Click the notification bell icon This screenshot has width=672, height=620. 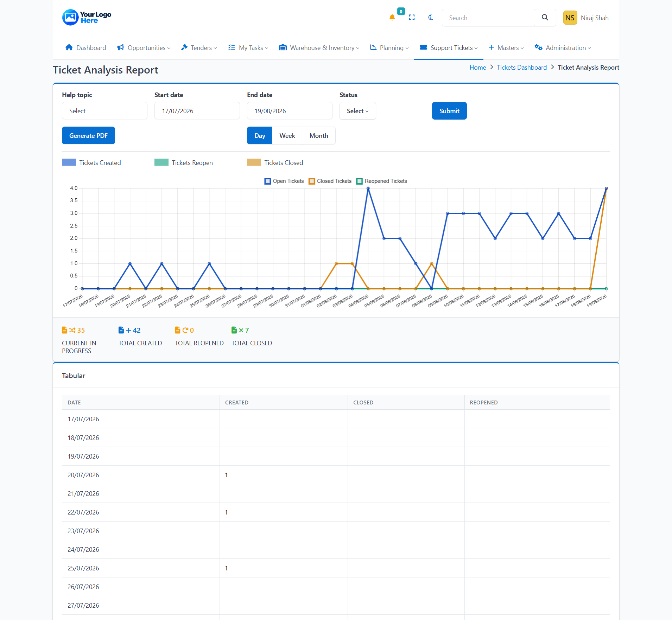pyautogui.click(x=392, y=18)
